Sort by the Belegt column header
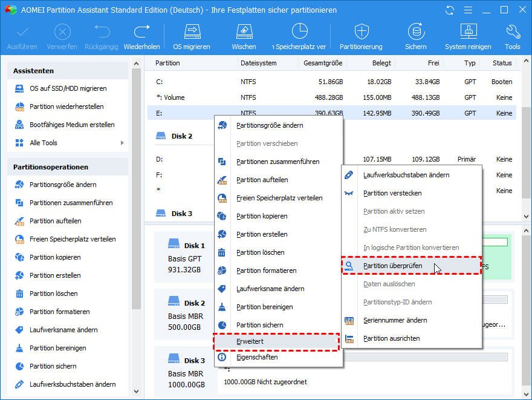Image resolution: width=532 pixels, height=400 pixels. point(381,63)
